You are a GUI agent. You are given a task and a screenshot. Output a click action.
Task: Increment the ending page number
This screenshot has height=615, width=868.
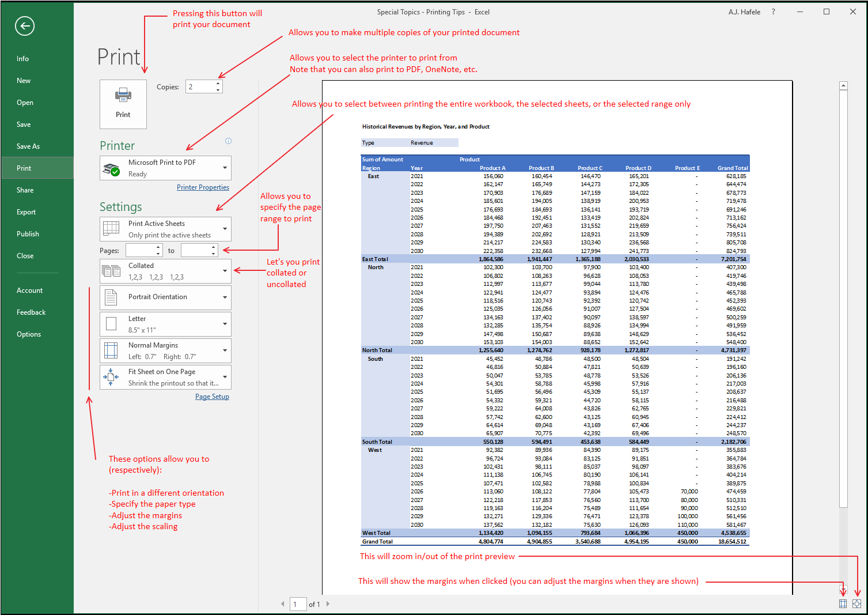coord(214,247)
